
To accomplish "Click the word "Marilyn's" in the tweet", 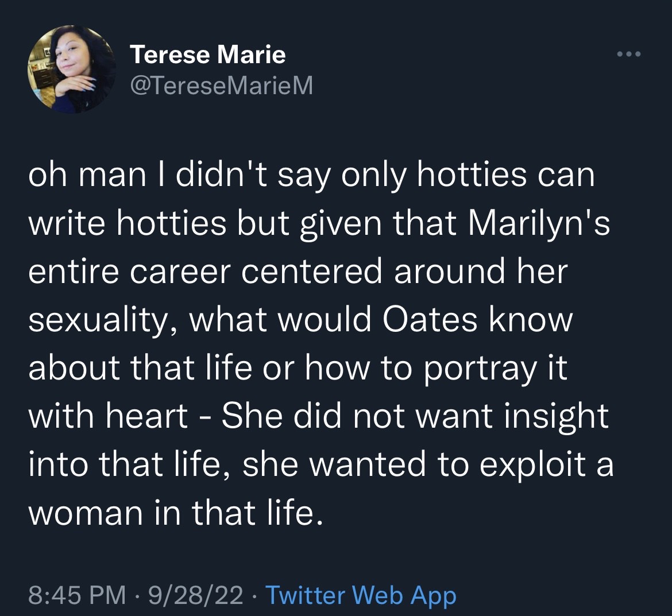I will tap(539, 223).
